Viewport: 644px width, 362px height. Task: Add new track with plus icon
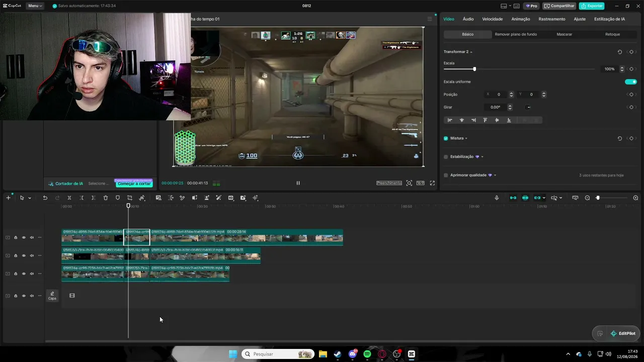point(8,198)
